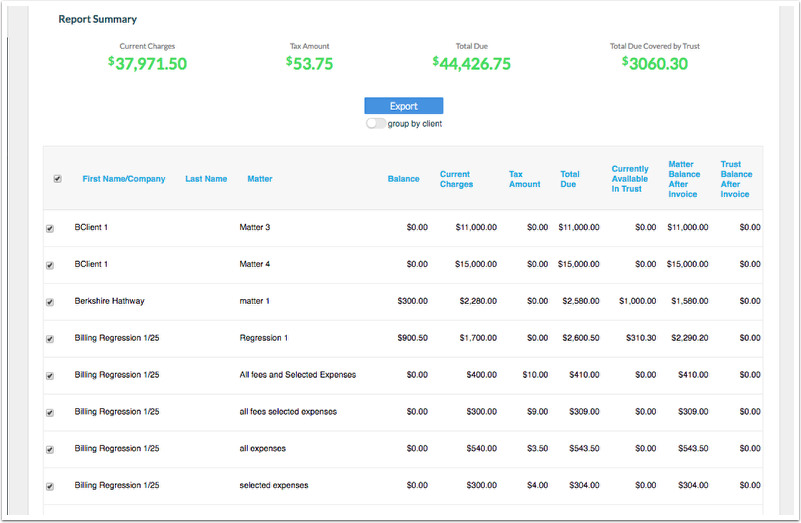Sort by Matter column header
The width and height of the screenshot is (801, 523).
click(x=260, y=179)
